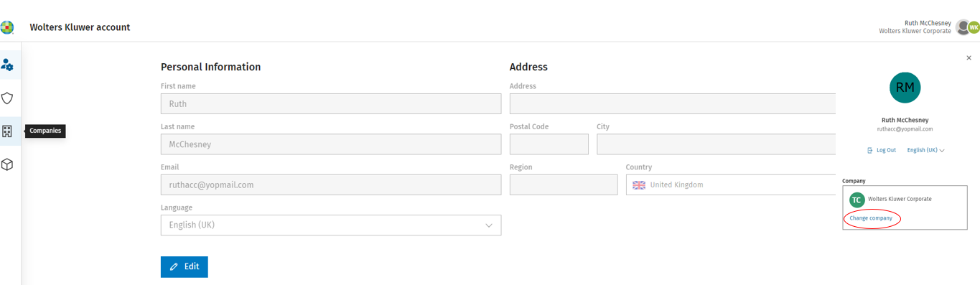This screenshot has height=285, width=980.
Task: Click the RM initials avatar circle
Action: 905,88
